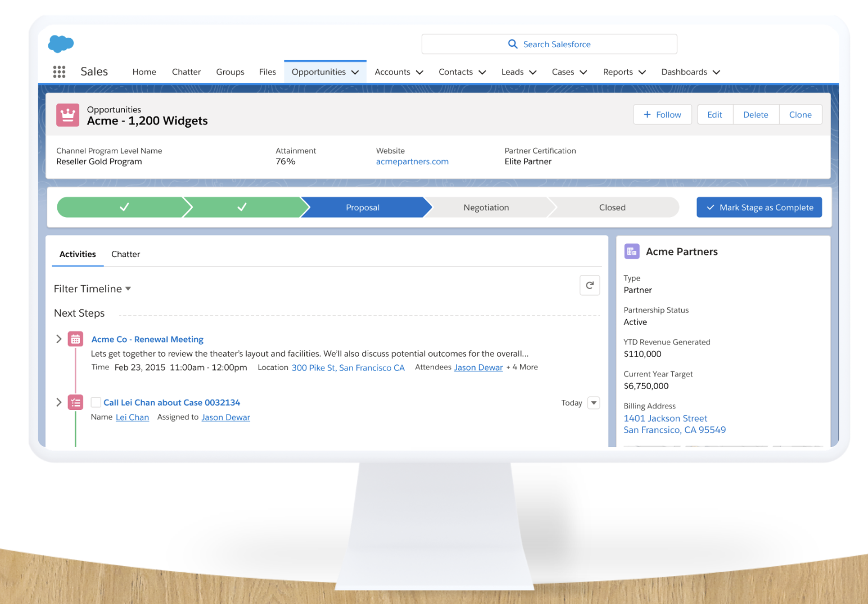This screenshot has height=604, width=868.
Task: Click the Elite Partner certification value
Action: pyautogui.click(x=528, y=161)
